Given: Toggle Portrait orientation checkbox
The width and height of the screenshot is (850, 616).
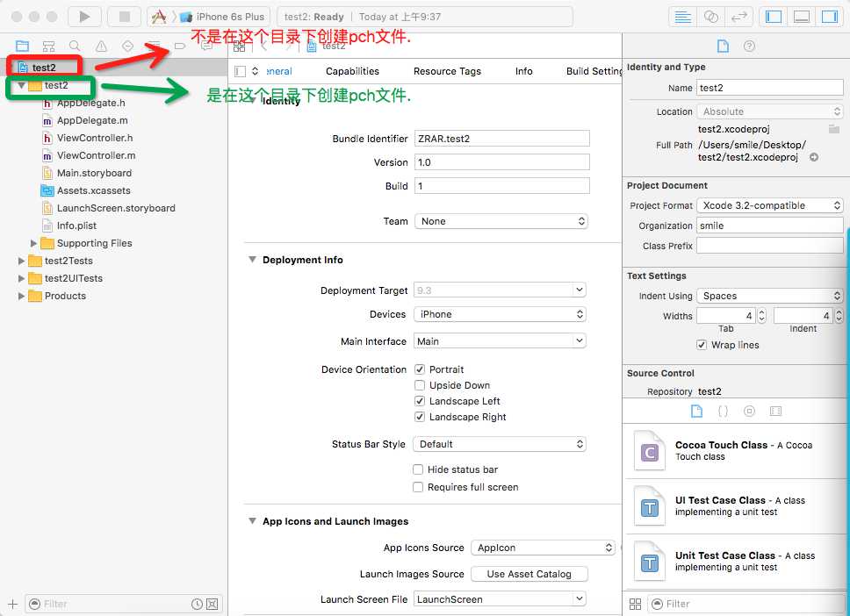Looking at the screenshot, I should click(419, 369).
